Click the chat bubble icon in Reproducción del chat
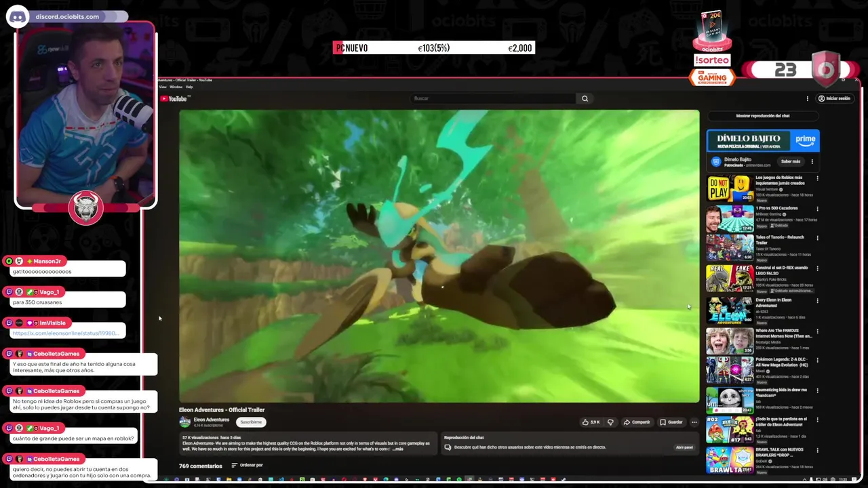This screenshot has height=488, width=868. 448,447
